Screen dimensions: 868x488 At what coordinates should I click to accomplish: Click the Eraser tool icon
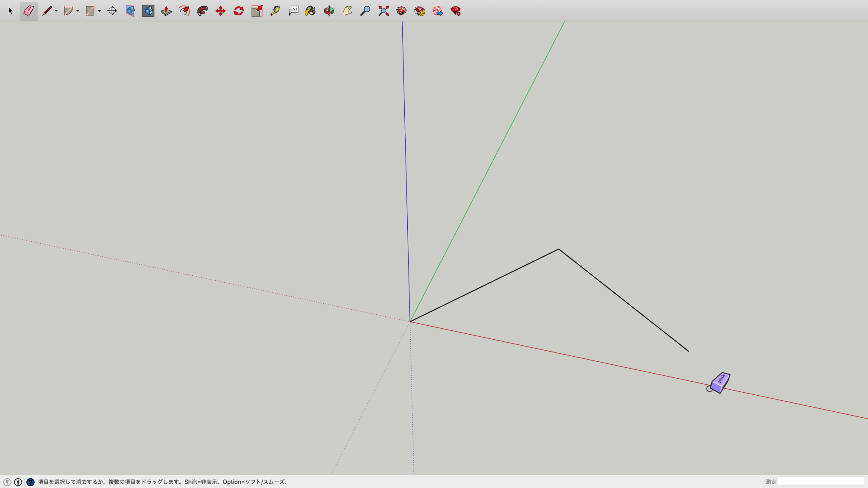pos(29,11)
